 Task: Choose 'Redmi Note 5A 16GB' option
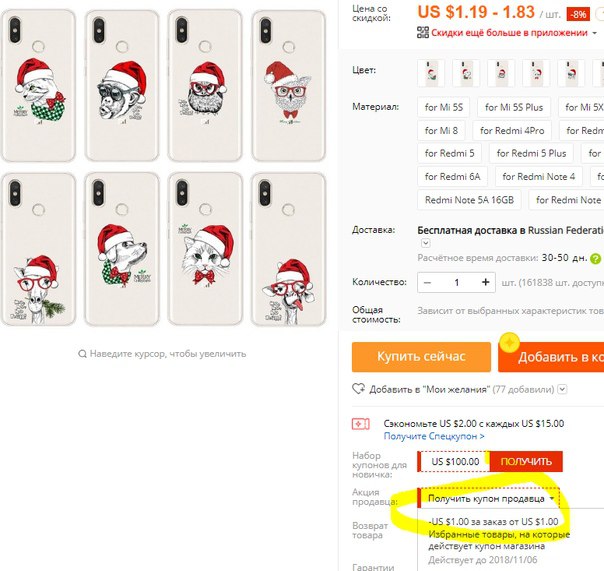point(469,200)
